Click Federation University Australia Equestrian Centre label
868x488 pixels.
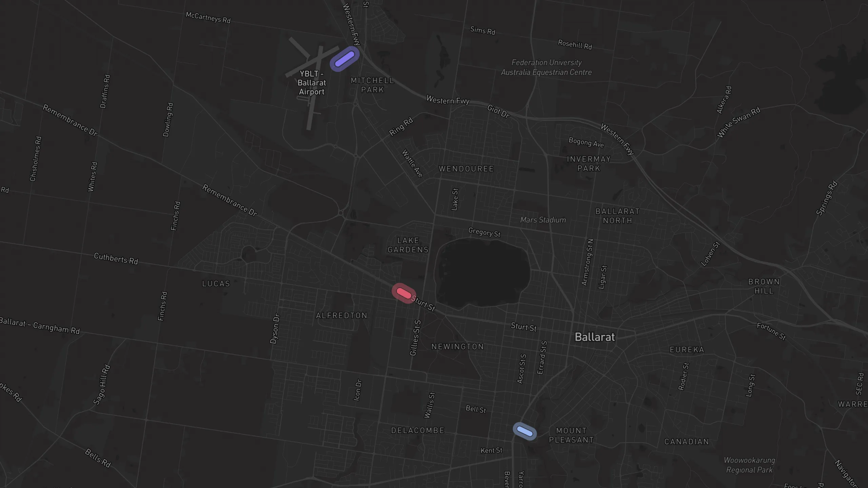(546, 67)
